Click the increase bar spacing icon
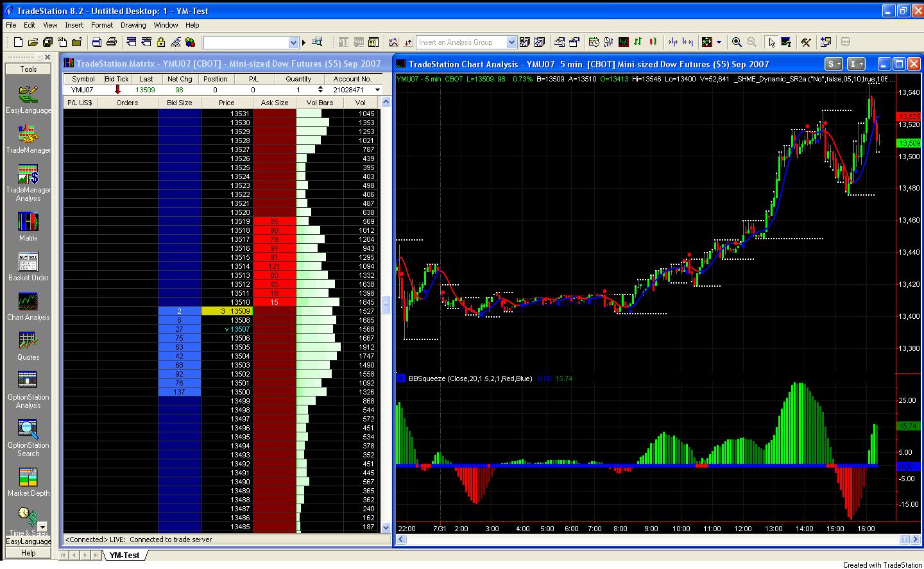Image resolution: width=924 pixels, height=569 pixels. [688, 42]
